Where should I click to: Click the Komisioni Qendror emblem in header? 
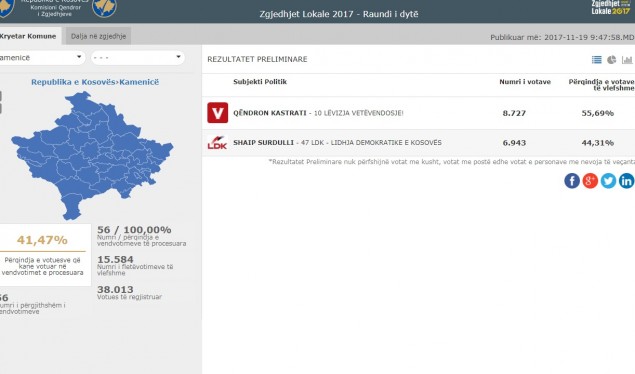point(104,8)
